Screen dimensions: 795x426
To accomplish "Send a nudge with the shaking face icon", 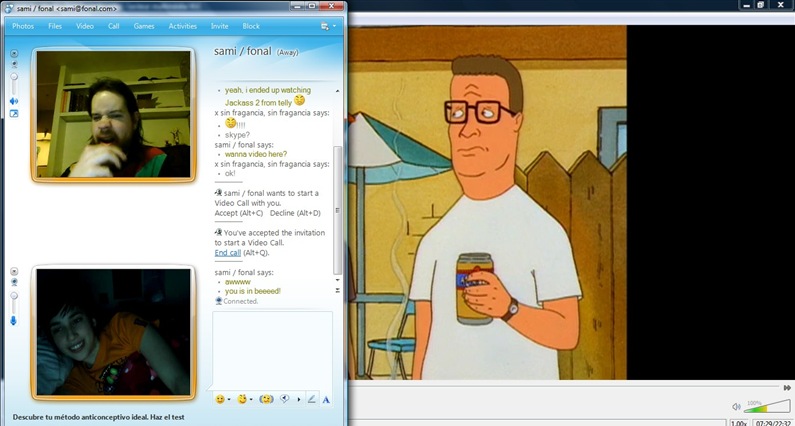I will [266, 400].
